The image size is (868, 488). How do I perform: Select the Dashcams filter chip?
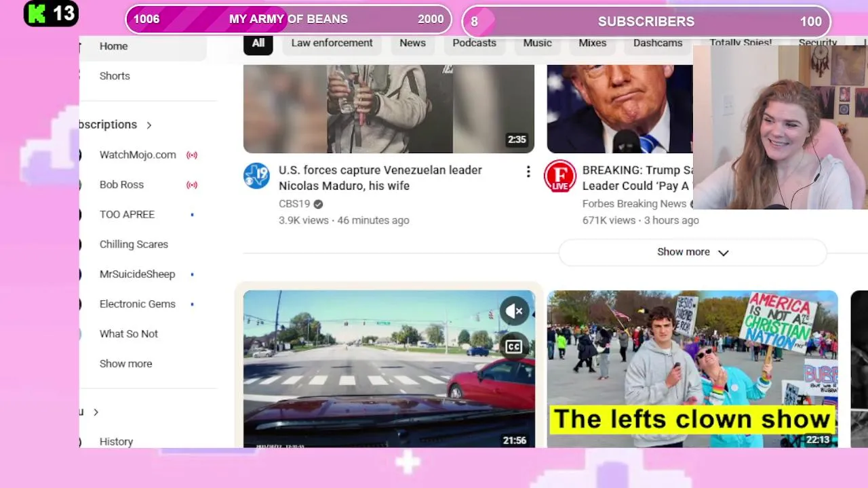(658, 43)
